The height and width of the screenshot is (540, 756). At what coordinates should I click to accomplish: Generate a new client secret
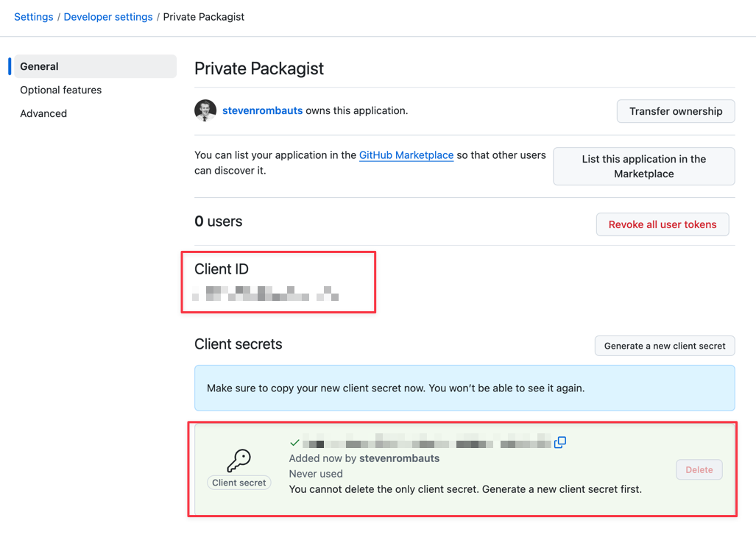coord(664,346)
